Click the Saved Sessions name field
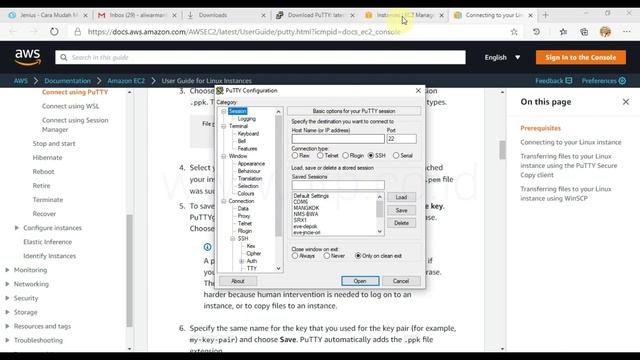Screen dimensions: 640x360 [x=338, y=185]
